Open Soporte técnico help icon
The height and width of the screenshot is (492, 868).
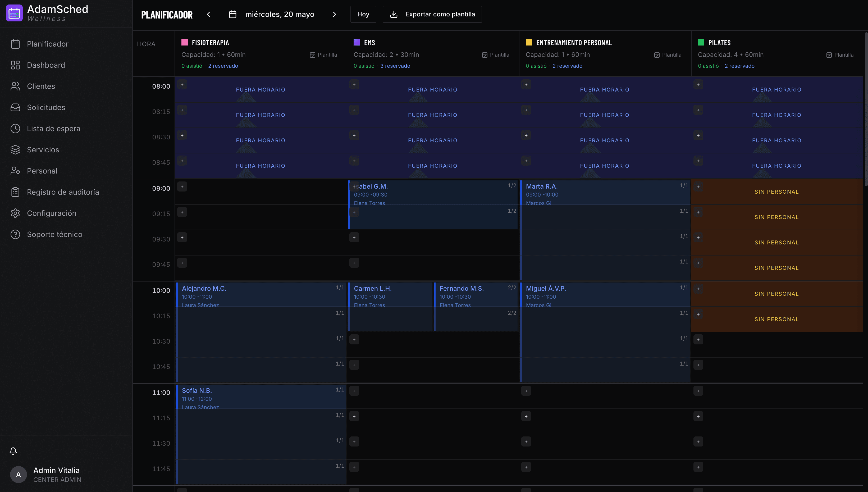15,235
